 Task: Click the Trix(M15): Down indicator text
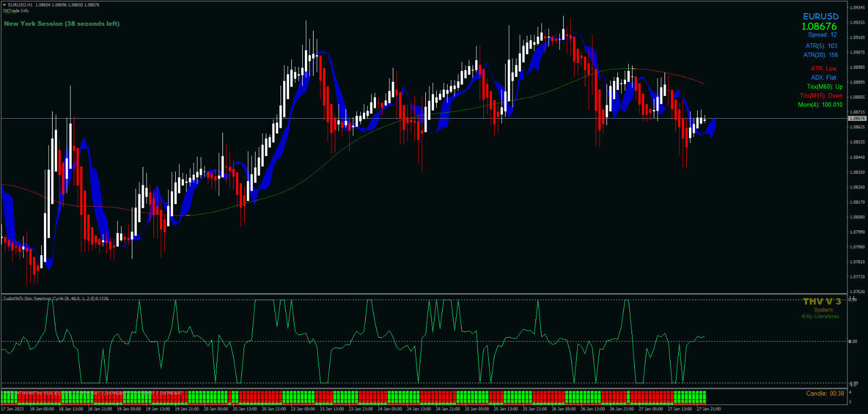point(821,95)
